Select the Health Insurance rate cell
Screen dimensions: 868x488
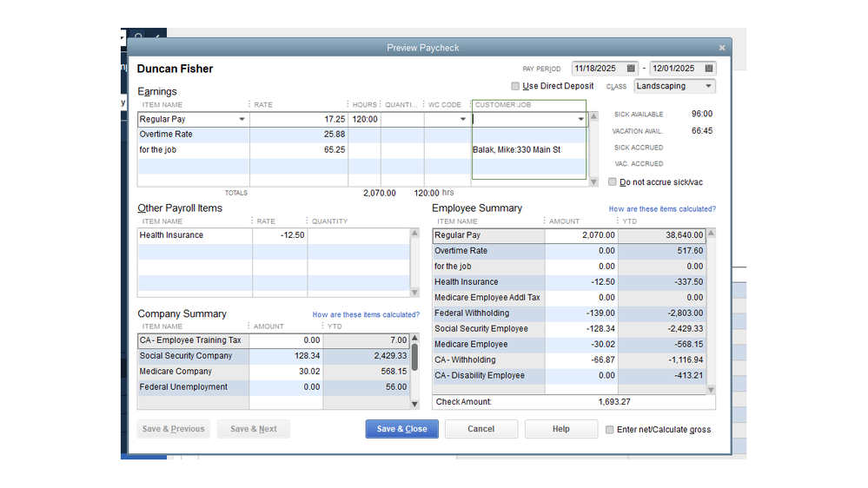[280, 235]
